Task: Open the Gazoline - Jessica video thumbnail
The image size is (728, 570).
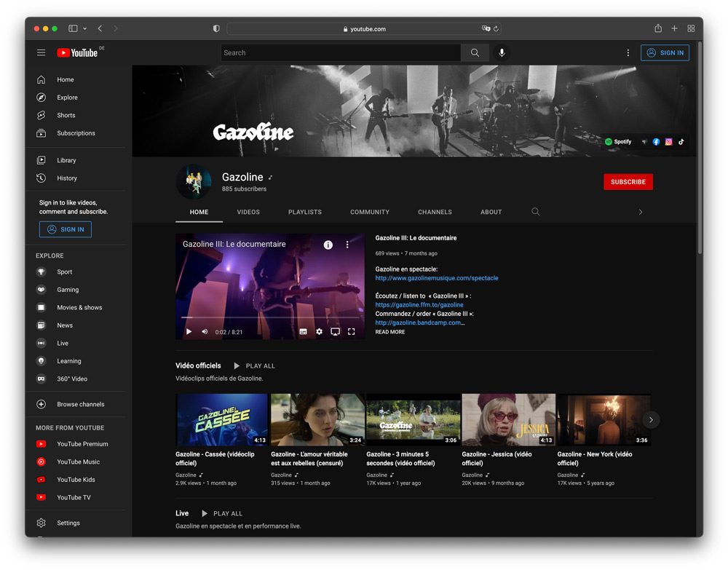Action: click(508, 420)
